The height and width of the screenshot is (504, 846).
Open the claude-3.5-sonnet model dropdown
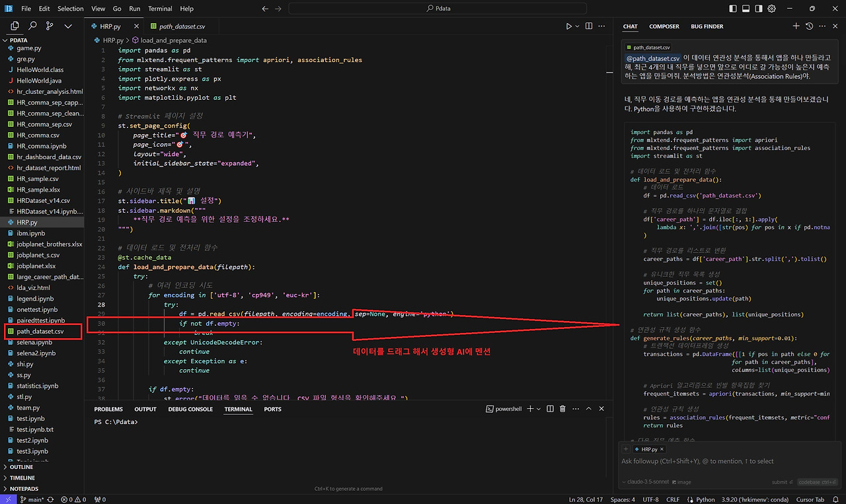pos(644,482)
